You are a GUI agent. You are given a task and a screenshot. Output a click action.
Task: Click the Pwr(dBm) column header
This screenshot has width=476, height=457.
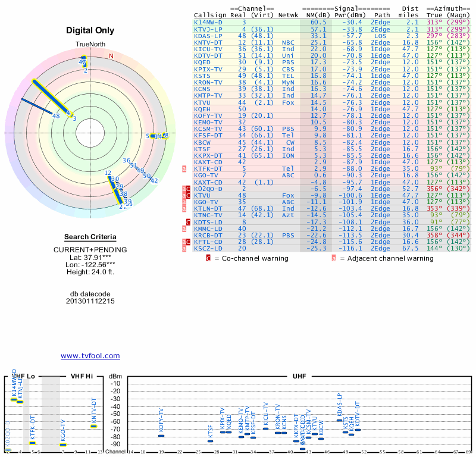350,15
